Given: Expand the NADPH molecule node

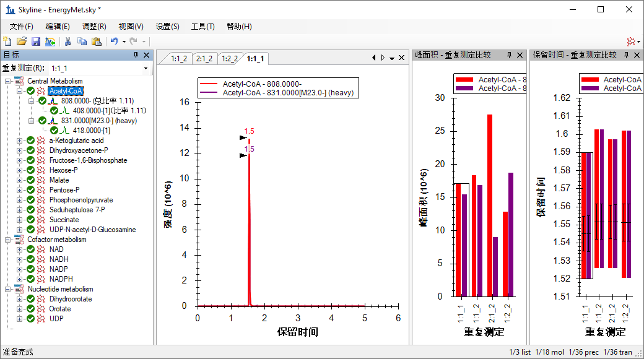Looking at the screenshot, I should 19,279.
